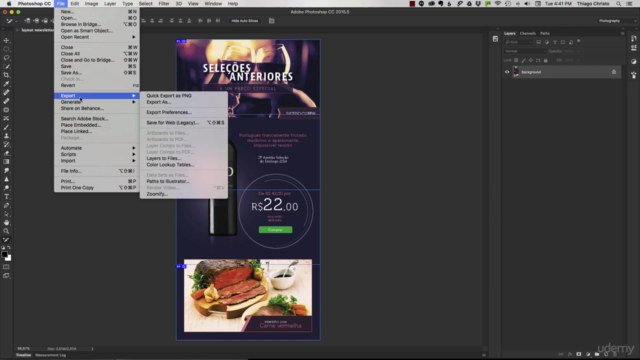This screenshot has height=360, width=640.
Task: Open Photography workspace dropdown
Action: (616, 21)
